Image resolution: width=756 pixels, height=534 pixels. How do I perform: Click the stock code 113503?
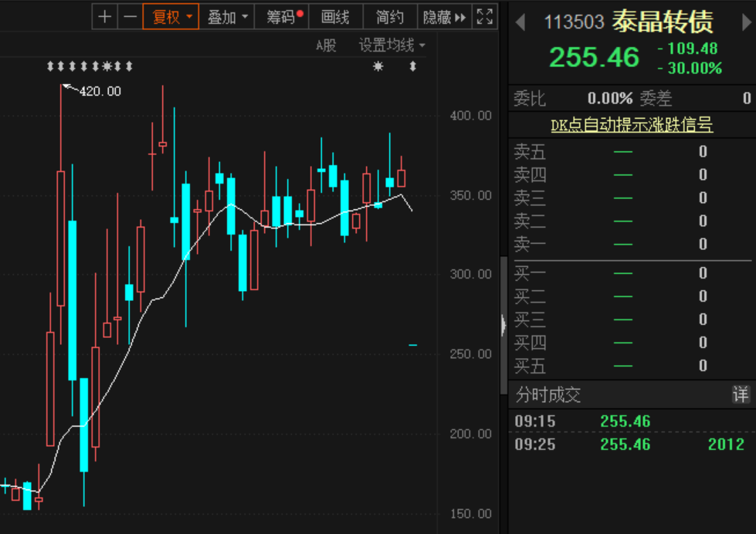[574, 22]
